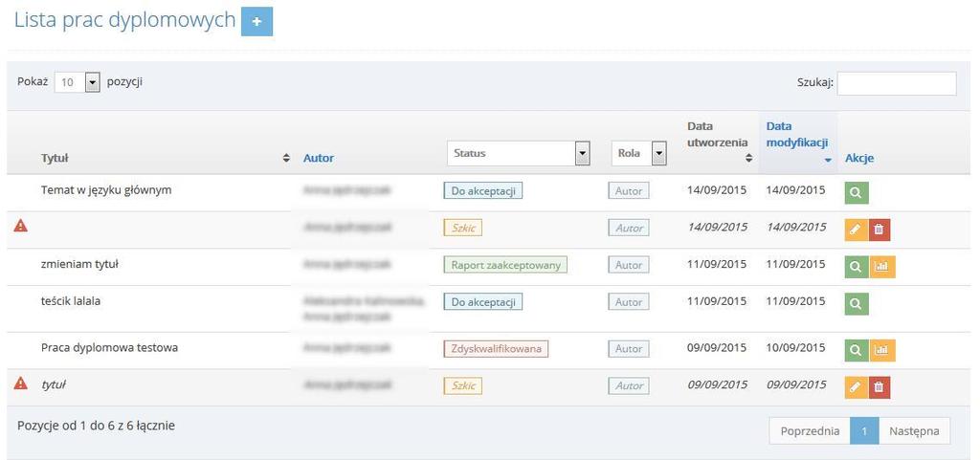Screen dimensions: 980x460
Task: Click the Tytuł column header
Action: click(55, 158)
